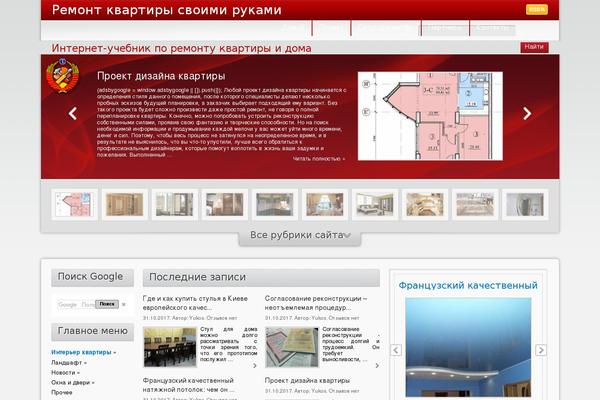Image resolution: width=600 pixels, height=400 pixels.
Task: Click the Soviet-style emblem logo
Action: pyautogui.click(x=62, y=76)
